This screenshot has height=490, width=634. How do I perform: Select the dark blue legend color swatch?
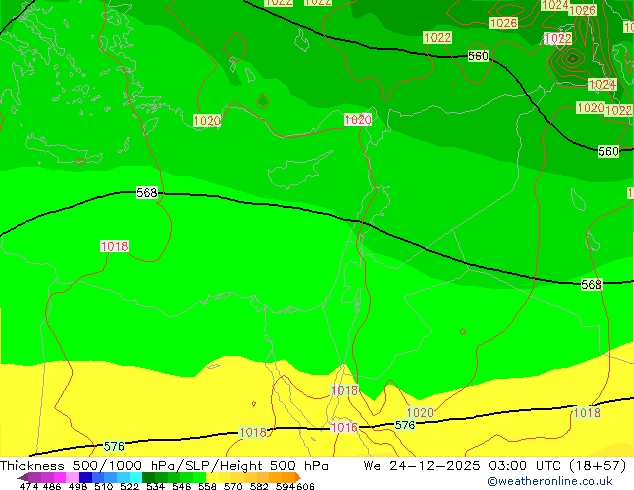85,477
